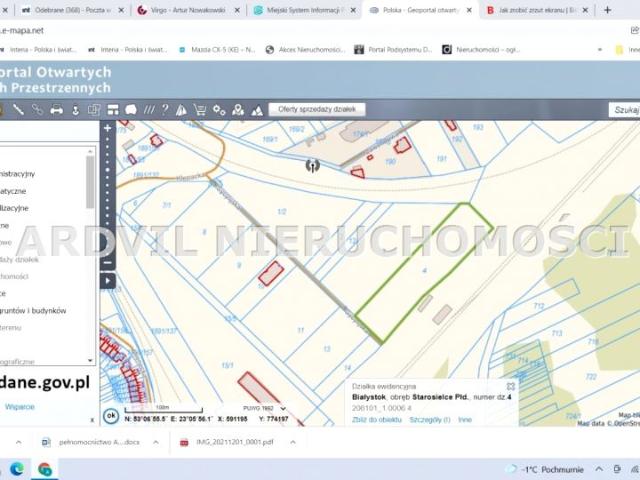Click the map pin location icon

click(238, 109)
